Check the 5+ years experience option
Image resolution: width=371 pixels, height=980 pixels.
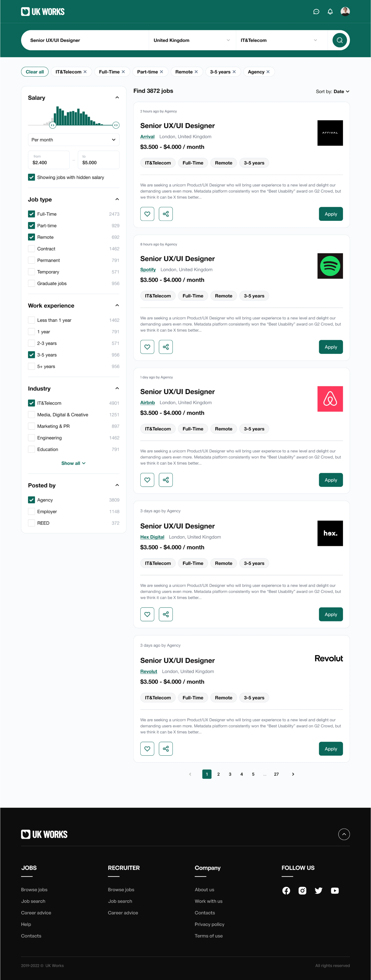(x=32, y=366)
